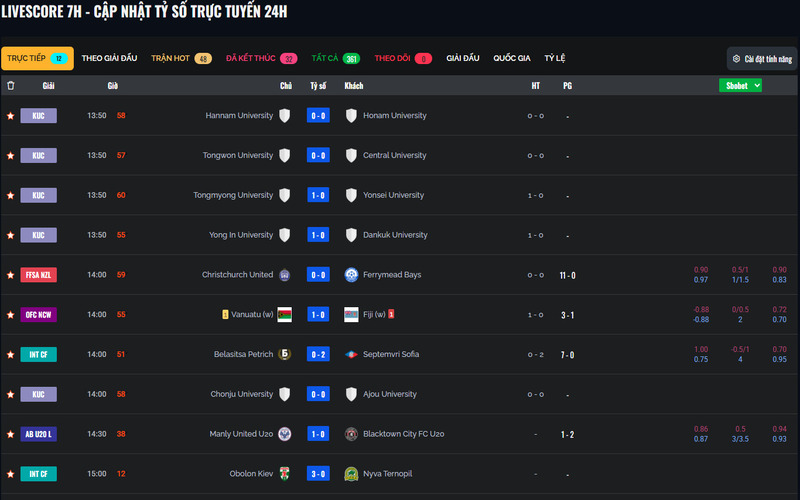
Task: Toggle favorite star for Hannam University match
Action: [10, 116]
